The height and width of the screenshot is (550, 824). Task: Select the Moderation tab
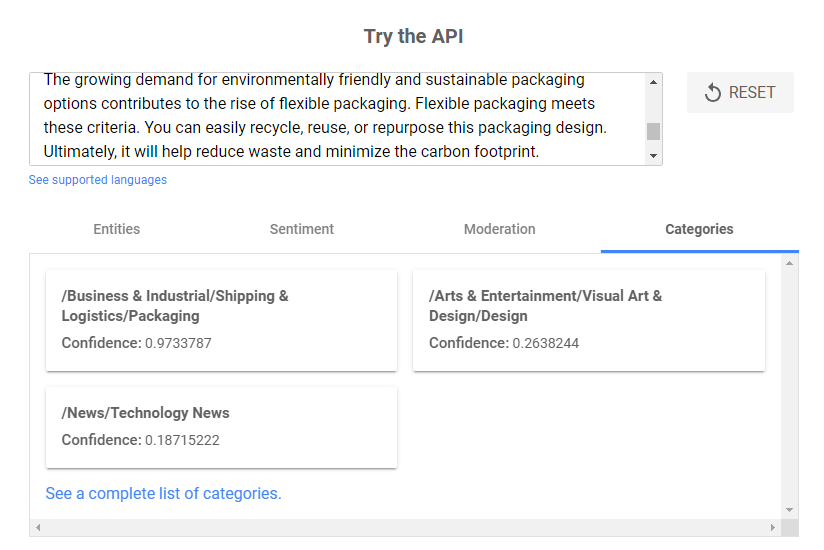click(x=499, y=229)
